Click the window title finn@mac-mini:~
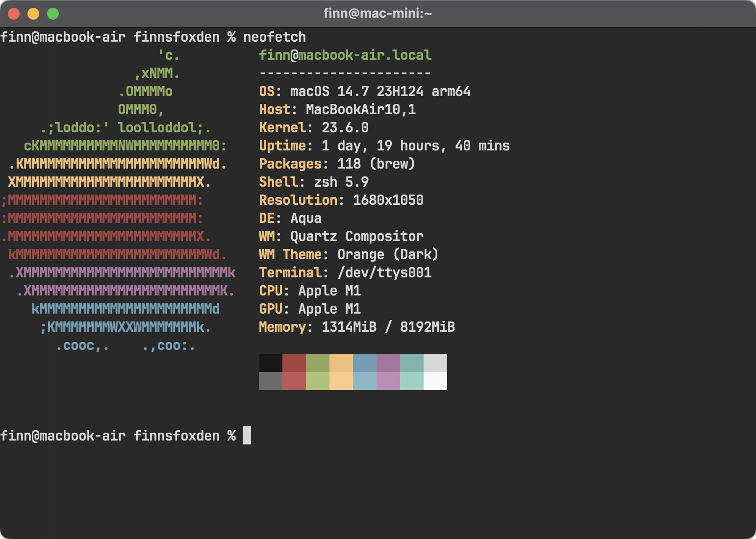The image size is (756, 539). [x=378, y=13]
